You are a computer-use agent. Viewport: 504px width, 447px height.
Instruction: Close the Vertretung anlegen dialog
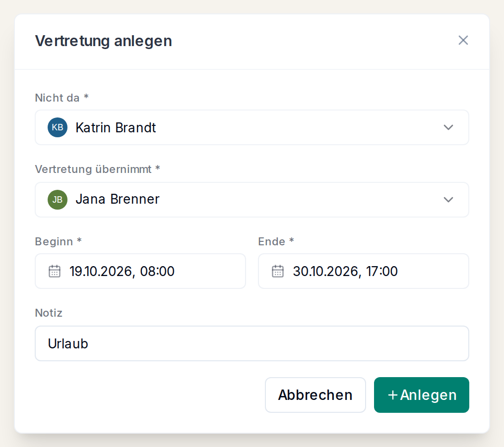tap(463, 41)
